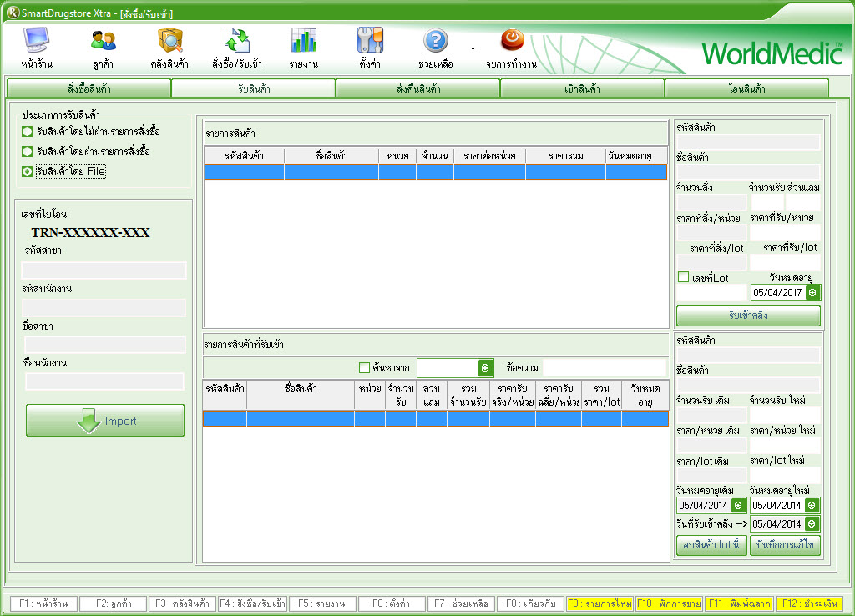Click the Import button

point(105,421)
